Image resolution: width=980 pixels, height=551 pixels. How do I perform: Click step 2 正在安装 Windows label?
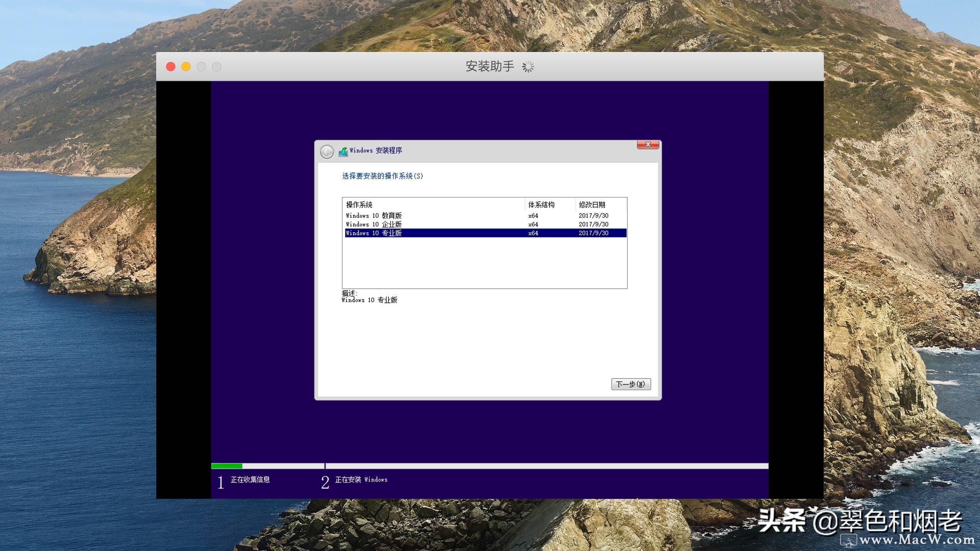point(361,479)
